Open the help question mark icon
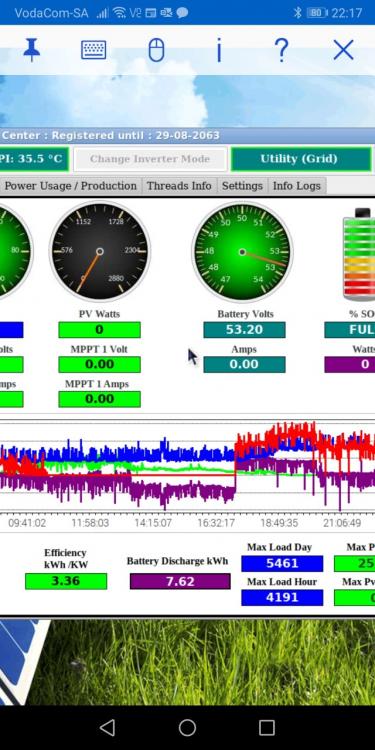The height and width of the screenshot is (750, 375). coord(281,50)
